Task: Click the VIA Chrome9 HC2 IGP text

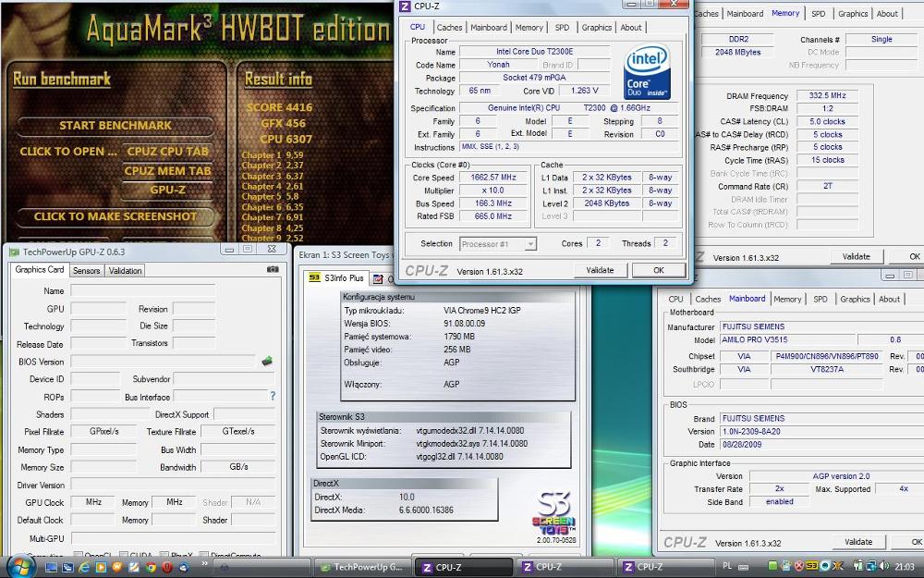Action: pyautogui.click(x=482, y=310)
